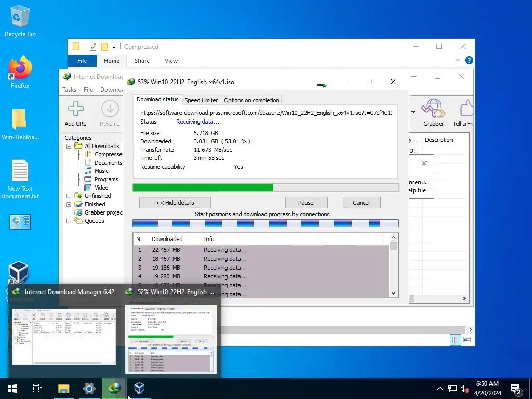Click the muted speaker tray icon
The height and width of the screenshot is (399, 532).
[464, 389]
